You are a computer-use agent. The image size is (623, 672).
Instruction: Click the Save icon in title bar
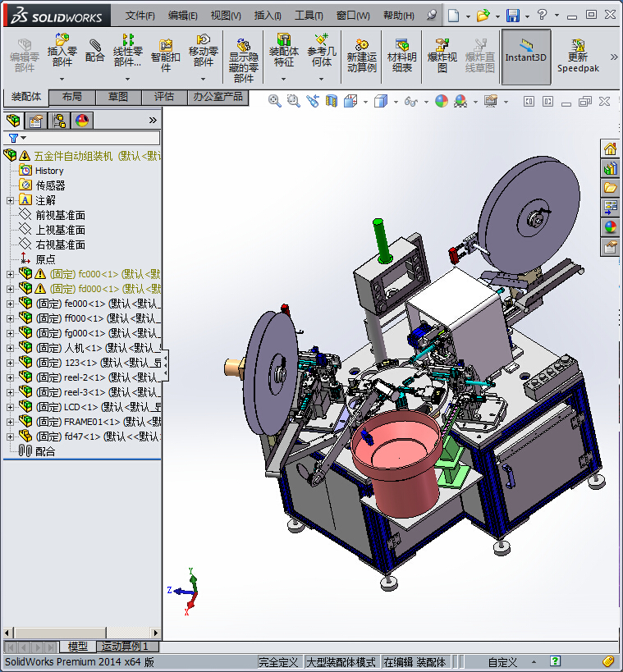[x=513, y=16]
